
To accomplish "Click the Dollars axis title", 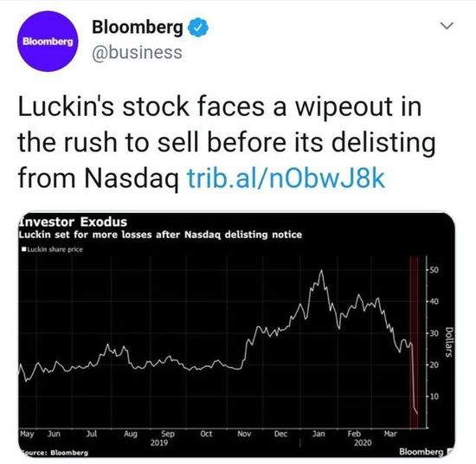I will (x=449, y=342).
